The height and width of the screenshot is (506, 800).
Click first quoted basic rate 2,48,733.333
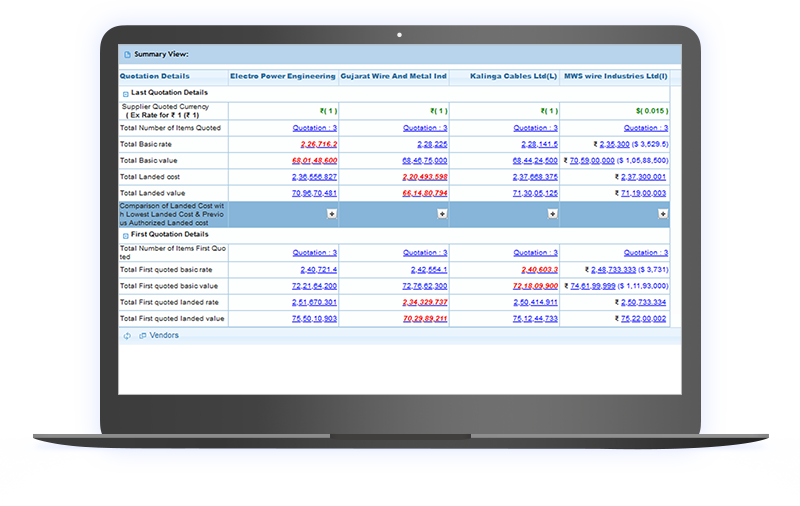coord(613,270)
